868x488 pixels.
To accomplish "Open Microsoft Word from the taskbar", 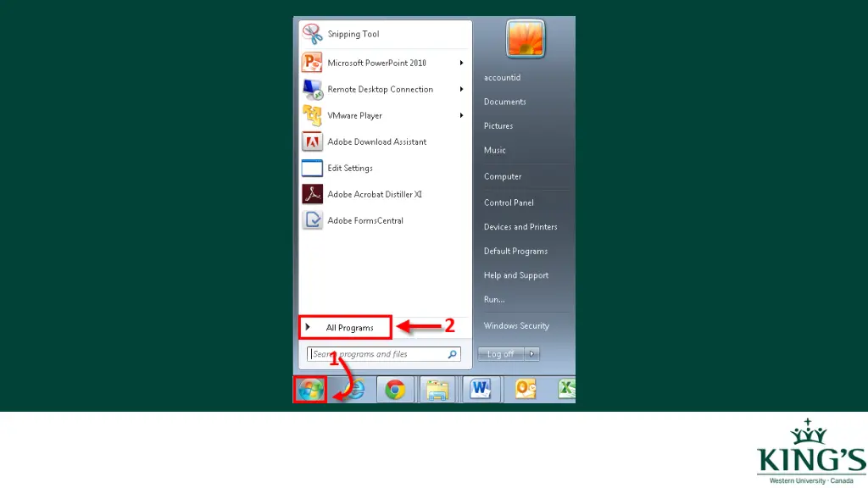I will 481,390.
